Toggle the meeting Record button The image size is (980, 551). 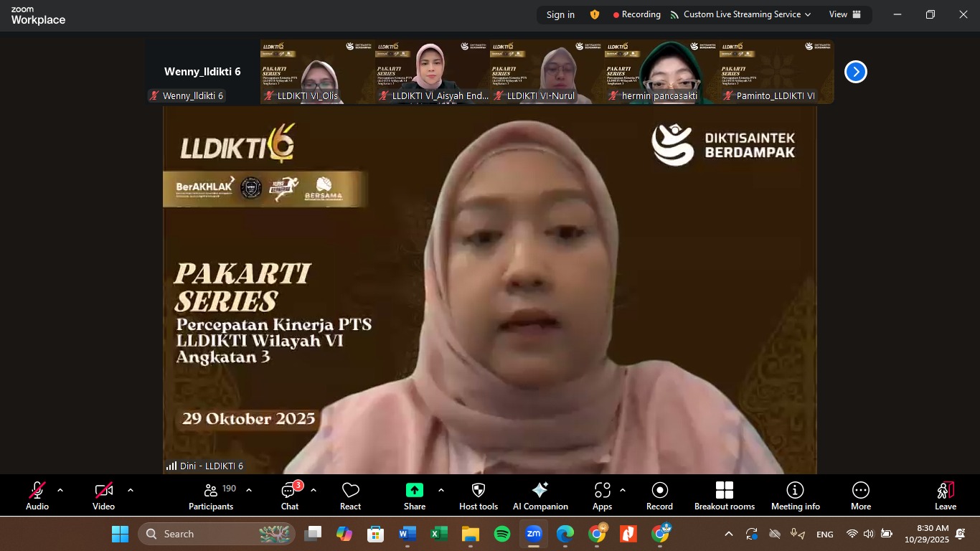(x=659, y=496)
